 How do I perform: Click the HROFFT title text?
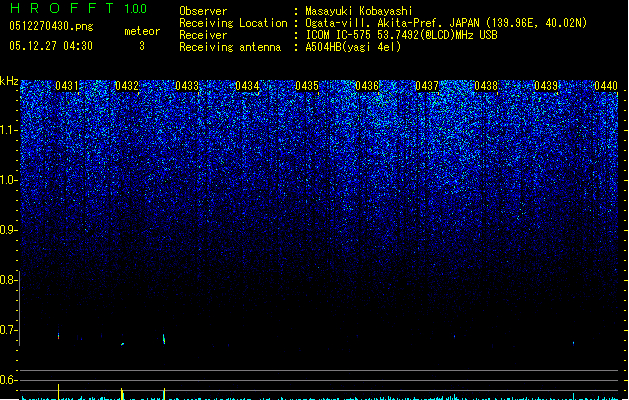(x=62, y=8)
